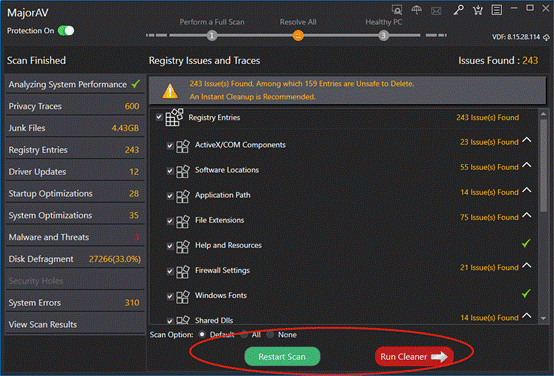The image size is (554, 376).
Task: Uncheck the top Registry Entries checkbox
Action: (159, 117)
